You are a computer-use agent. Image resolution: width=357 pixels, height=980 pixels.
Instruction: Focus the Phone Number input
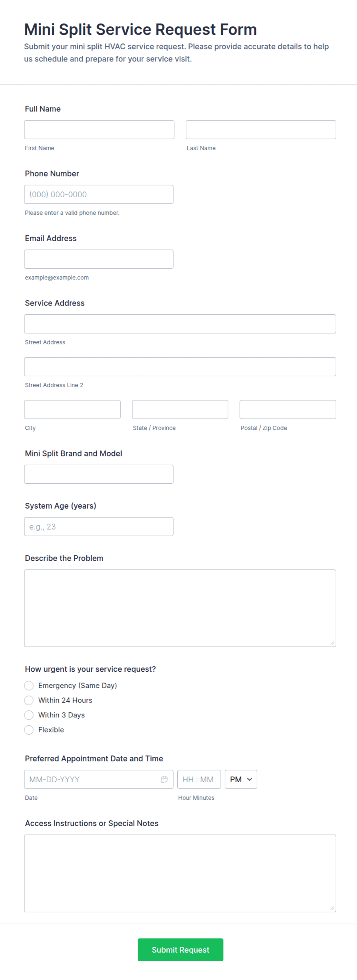[x=99, y=194]
